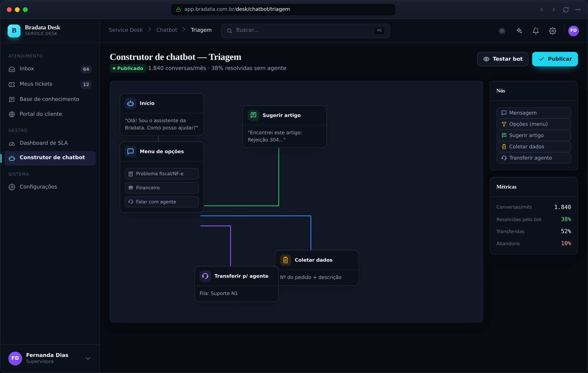Screen dimensions: 588x373
Task: Click the clipboard icon on Coletar dados node
Action: click(x=285, y=260)
